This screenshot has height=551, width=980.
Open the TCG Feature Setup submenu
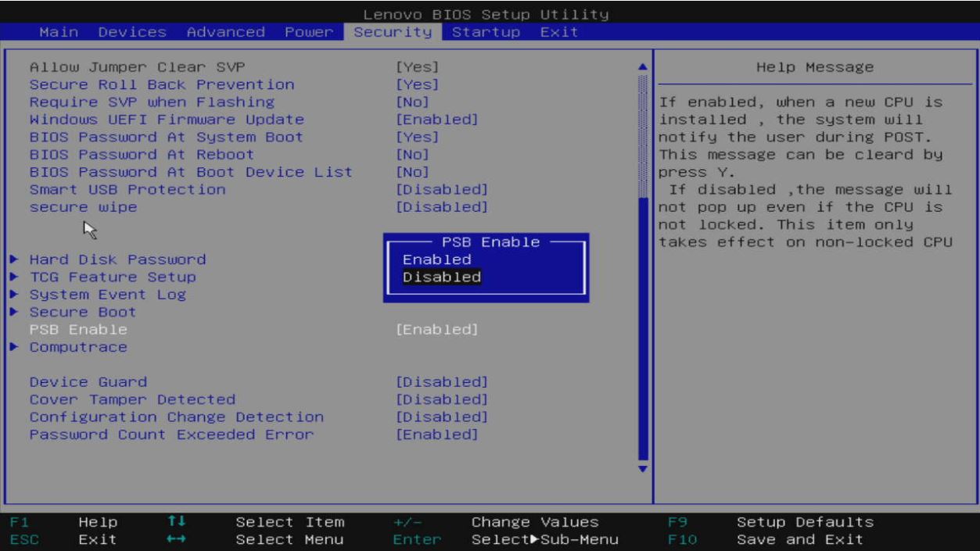tap(112, 277)
